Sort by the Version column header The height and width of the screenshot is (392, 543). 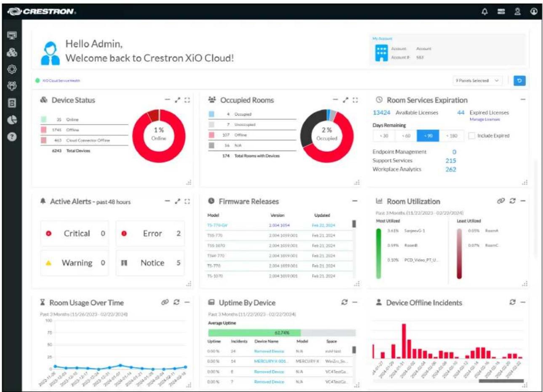coord(277,215)
